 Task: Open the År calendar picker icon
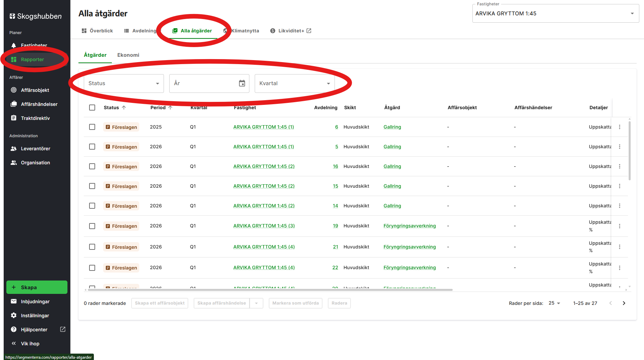pyautogui.click(x=242, y=83)
